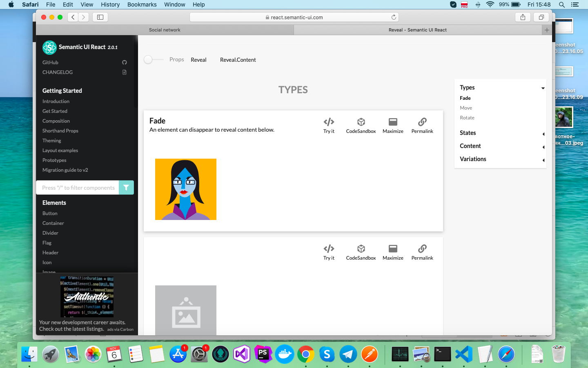Open the Bookmarks menu in the menu bar
This screenshot has width=588, height=368.
point(142,4)
